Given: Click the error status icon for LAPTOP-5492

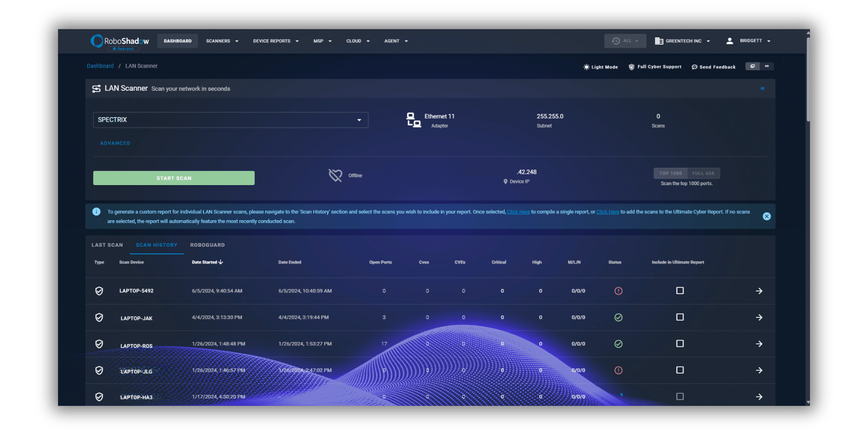Looking at the screenshot, I should click(x=618, y=291).
